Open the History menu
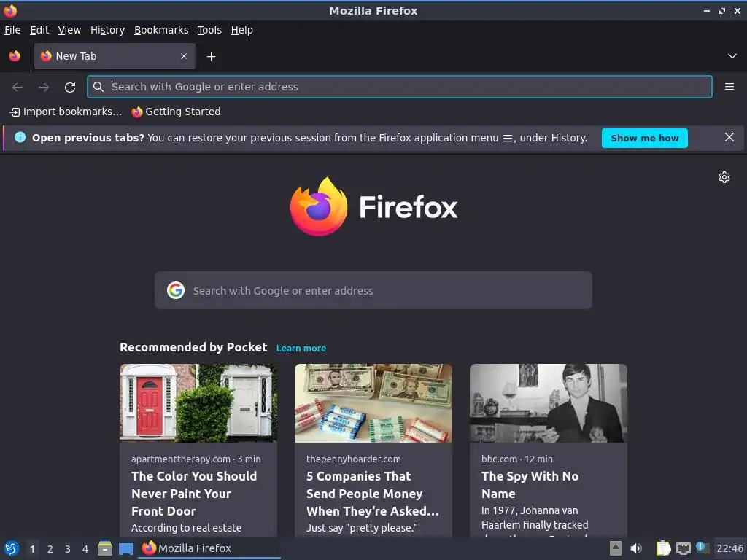The width and height of the screenshot is (747, 560). click(x=108, y=30)
